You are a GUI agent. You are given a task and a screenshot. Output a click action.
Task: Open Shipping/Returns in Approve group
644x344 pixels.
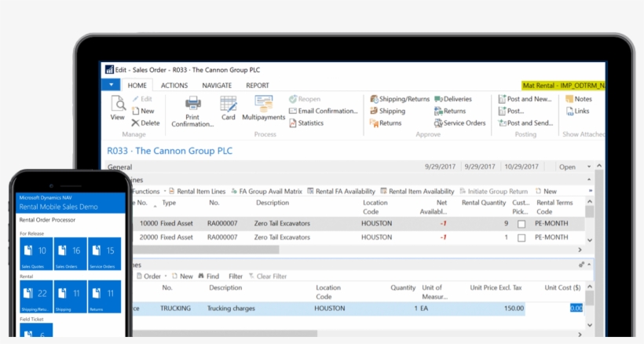pos(400,99)
